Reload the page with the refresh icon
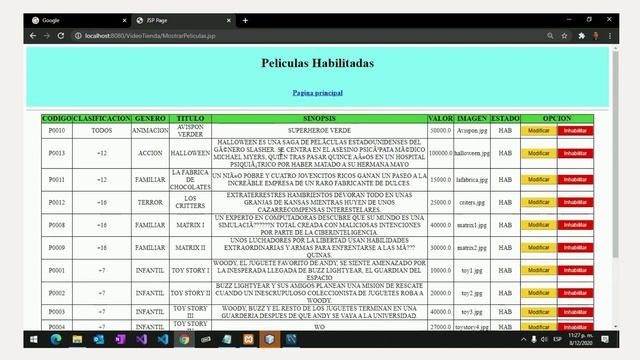640x360 pixels. click(61, 36)
